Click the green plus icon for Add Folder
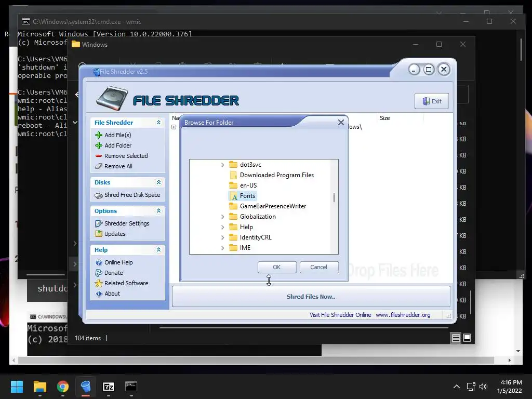532x399 pixels. (x=99, y=145)
